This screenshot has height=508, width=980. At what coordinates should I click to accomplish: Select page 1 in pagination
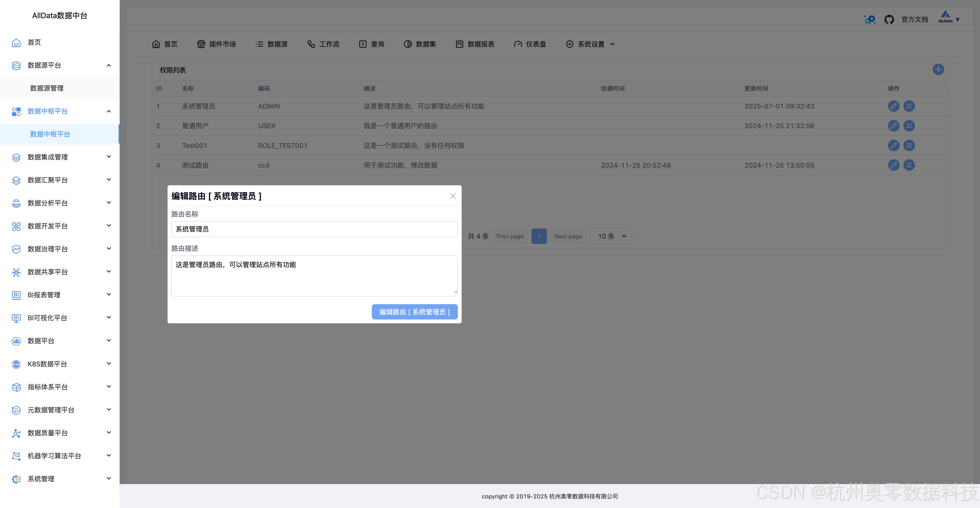pyautogui.click(x=539, y=237)
